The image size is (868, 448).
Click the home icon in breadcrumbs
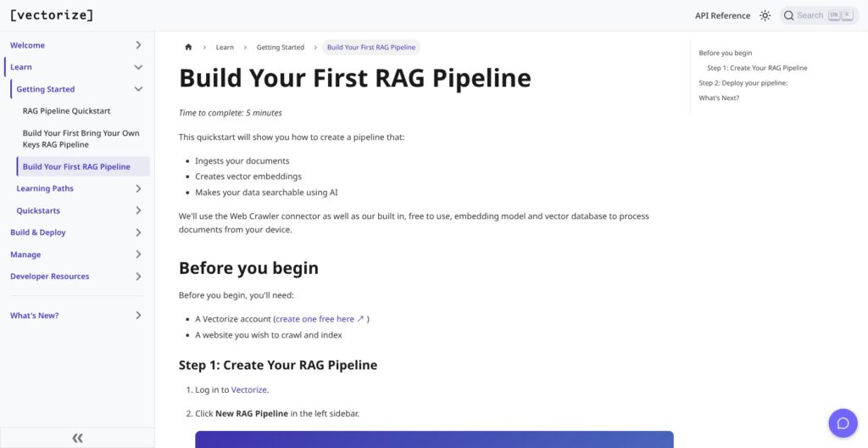click(x=188, y=48)
